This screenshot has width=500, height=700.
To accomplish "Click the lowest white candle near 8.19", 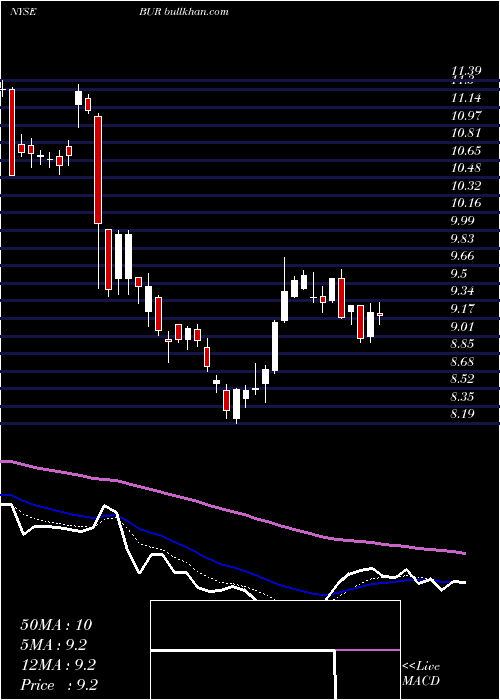I will [x=236, y=404].
